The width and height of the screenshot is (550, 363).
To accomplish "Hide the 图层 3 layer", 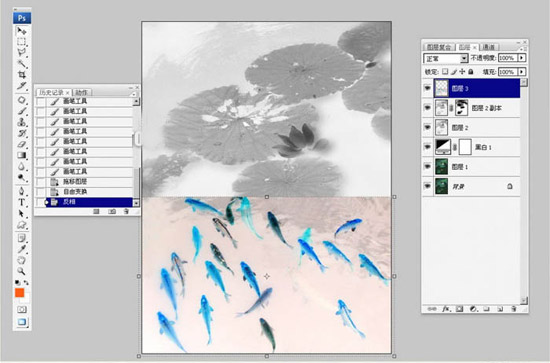I will click(428, 88).
